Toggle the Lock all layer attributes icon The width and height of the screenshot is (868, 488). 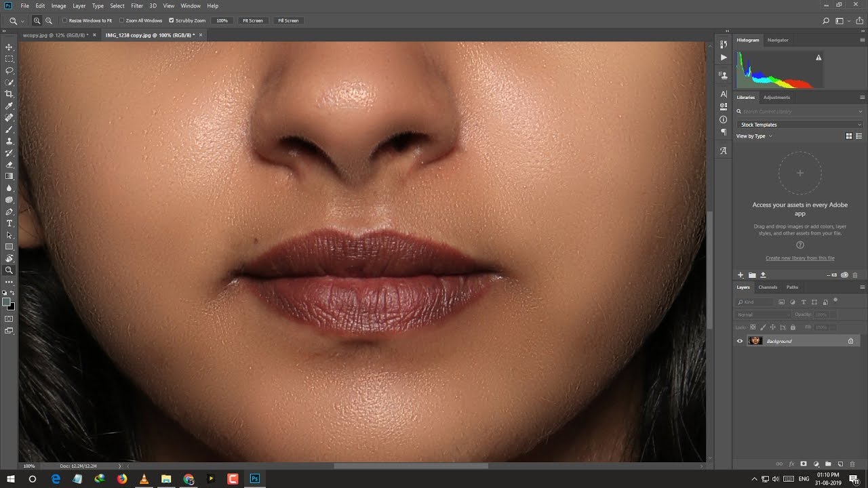[x=793, y=327]
